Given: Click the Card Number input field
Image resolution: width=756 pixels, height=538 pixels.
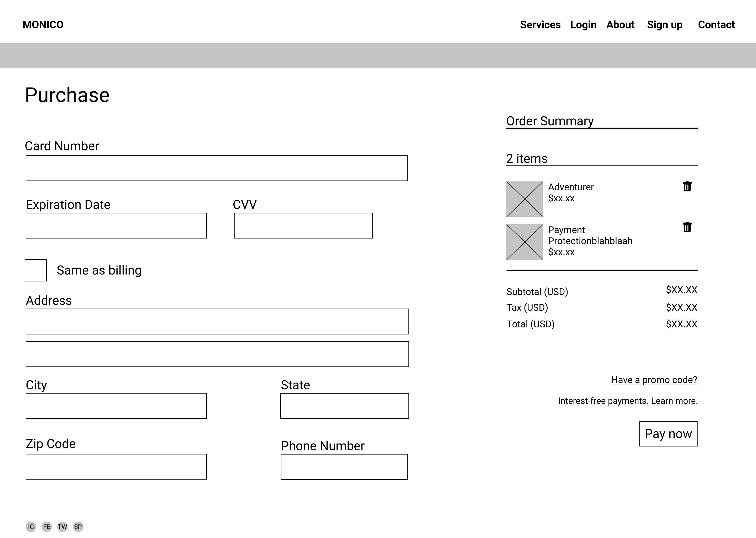Looking at the screenshot, I should (x=216, y=168).
